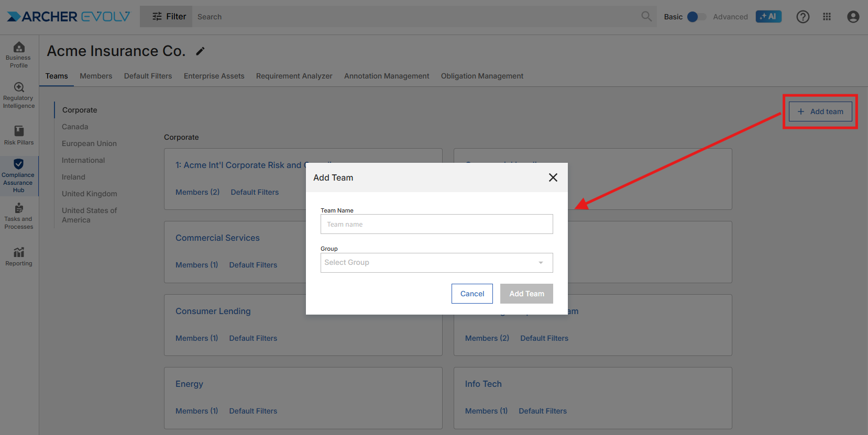This screenshot has height=435, width=868.
Task: Click the help question mark icon
Action: (x=803, y=17)
